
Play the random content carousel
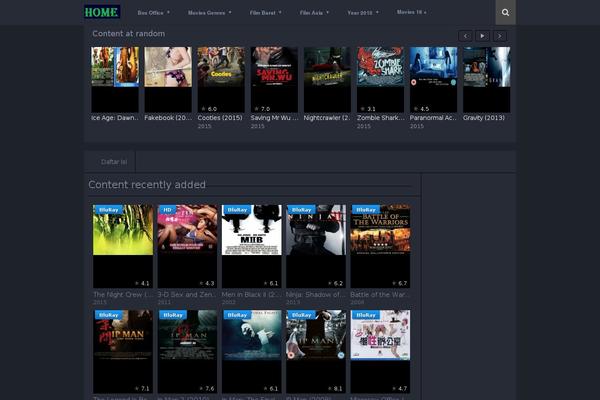(x=482, y=36)
